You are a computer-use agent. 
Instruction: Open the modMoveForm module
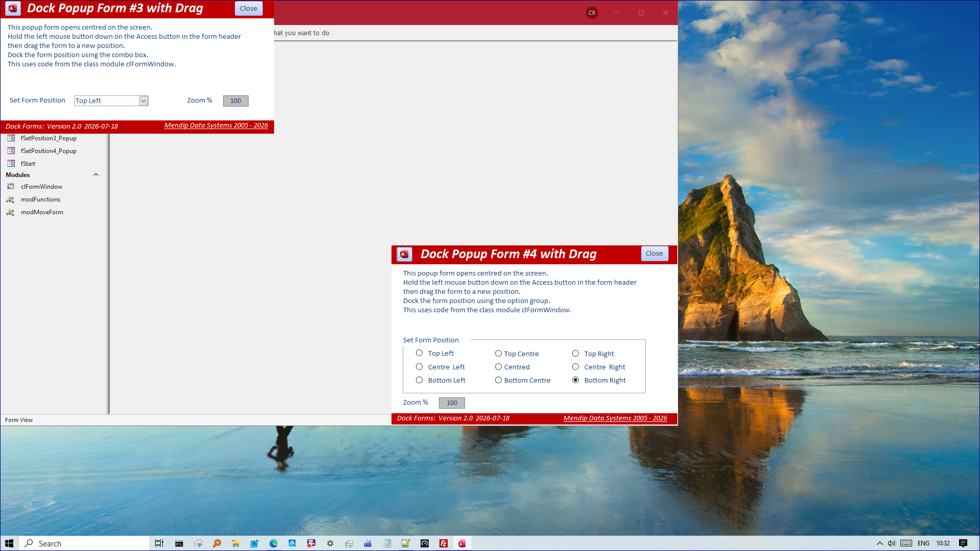click(42, 212)
